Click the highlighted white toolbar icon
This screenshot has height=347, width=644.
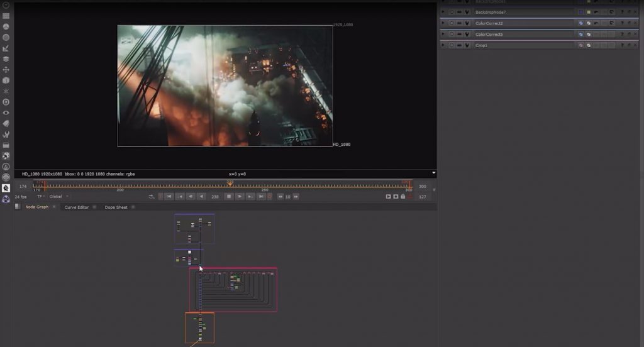[6, 188]
